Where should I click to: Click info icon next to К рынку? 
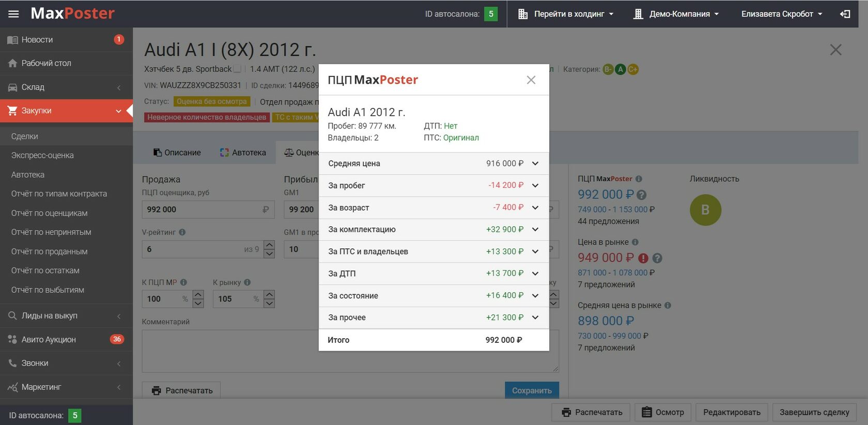click(247, 282)
